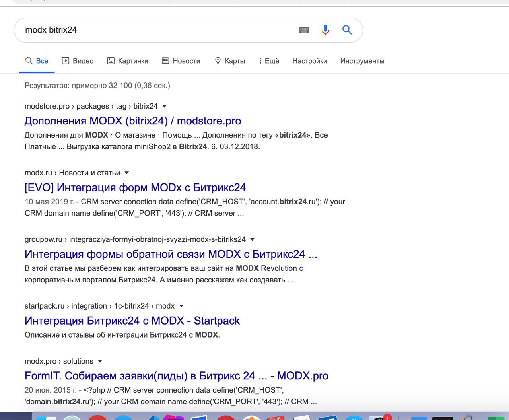
Task: Select the Все results tab
Action: (37, 61)
